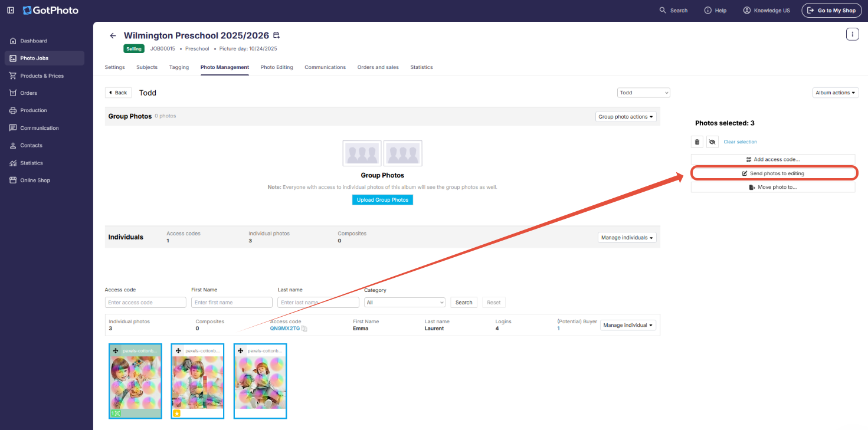Click the Search button in the filter row
The image size is (868, 430).
coord(464,303)
